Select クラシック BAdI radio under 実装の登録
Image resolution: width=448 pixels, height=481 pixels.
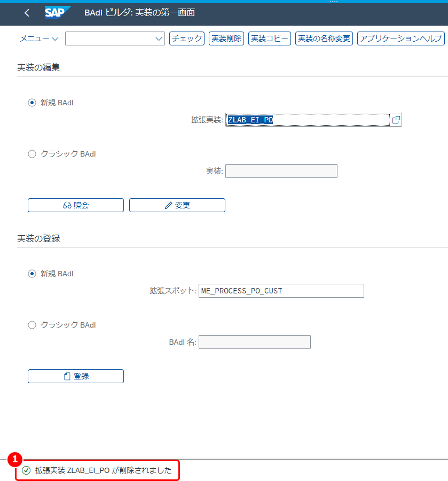[x=32, y=325]
